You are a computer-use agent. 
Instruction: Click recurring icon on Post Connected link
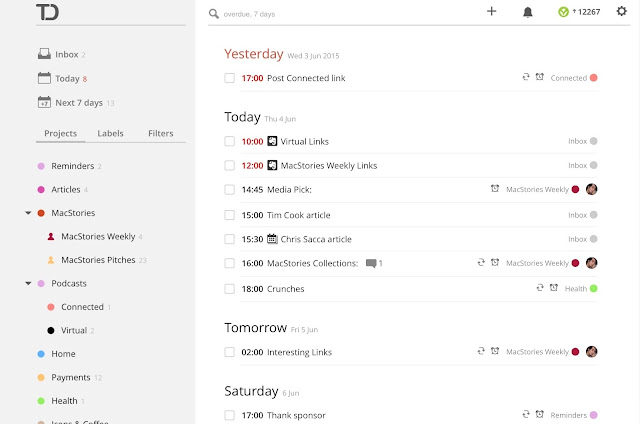point(526,77)
